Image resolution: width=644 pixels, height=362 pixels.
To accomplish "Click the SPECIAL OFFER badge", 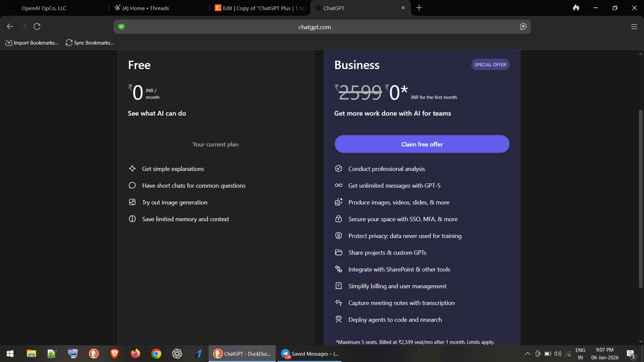I will (490, 65).
